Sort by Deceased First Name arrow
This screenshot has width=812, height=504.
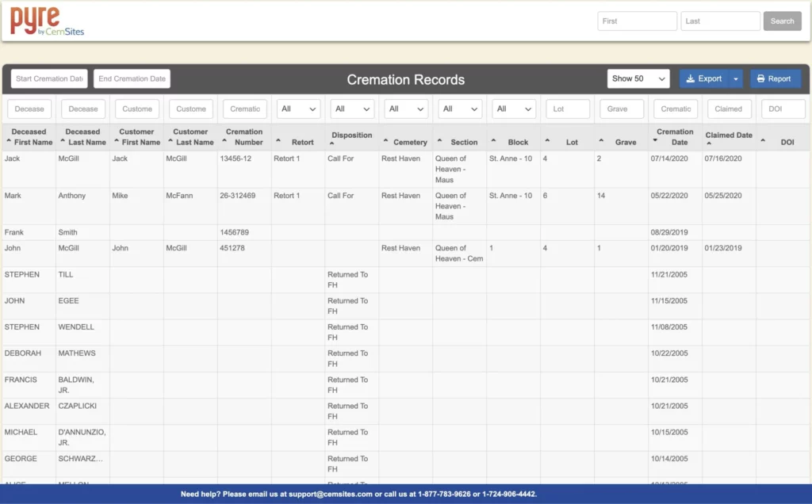coord(9,141)
